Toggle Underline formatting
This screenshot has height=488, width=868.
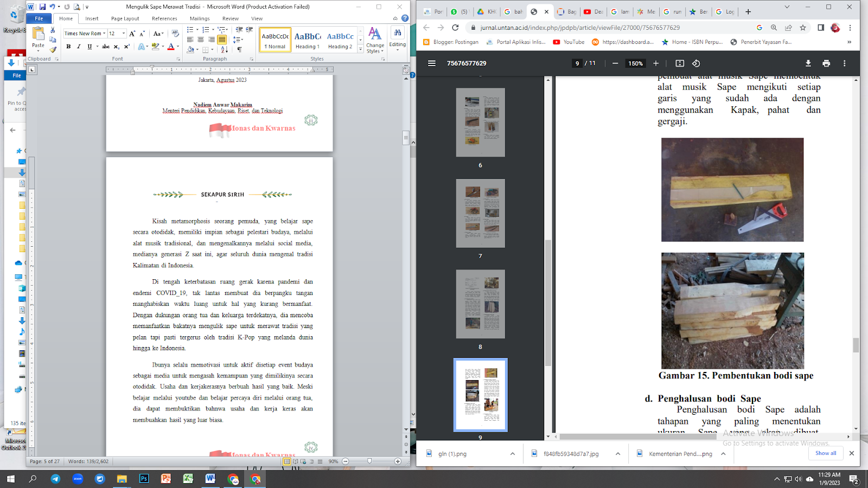coord(90,47)
